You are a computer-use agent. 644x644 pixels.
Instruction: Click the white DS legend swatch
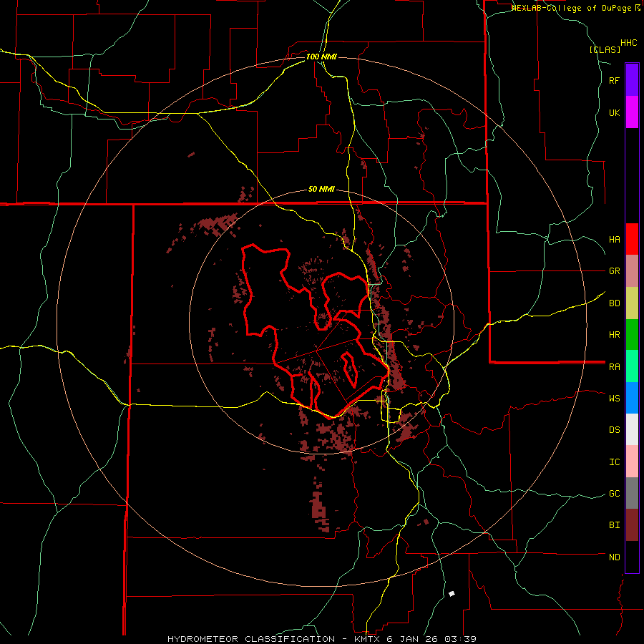tap(632, 429)
